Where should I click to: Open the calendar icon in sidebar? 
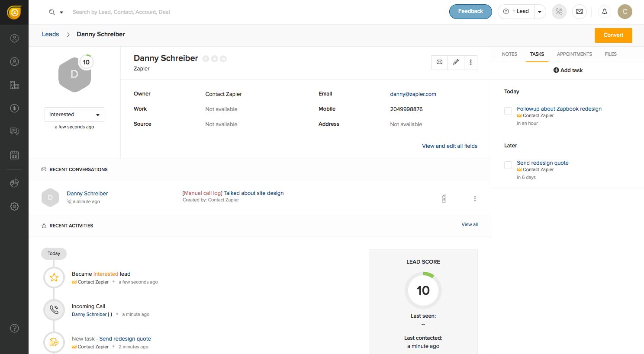click(14, 155)
